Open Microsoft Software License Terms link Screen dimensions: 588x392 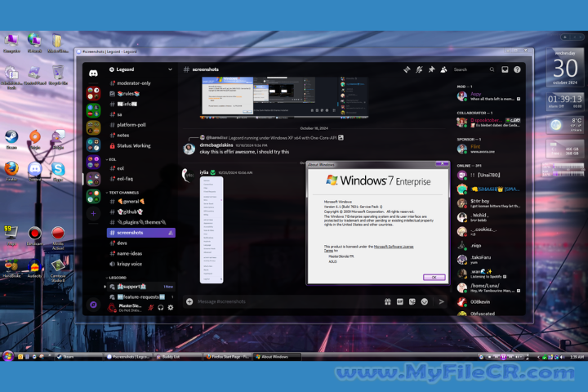[394, 247]
